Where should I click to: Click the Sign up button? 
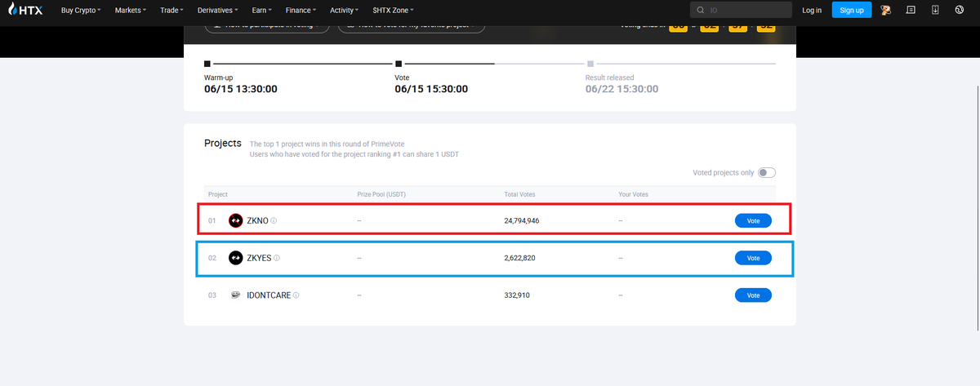tap(852, 10)
